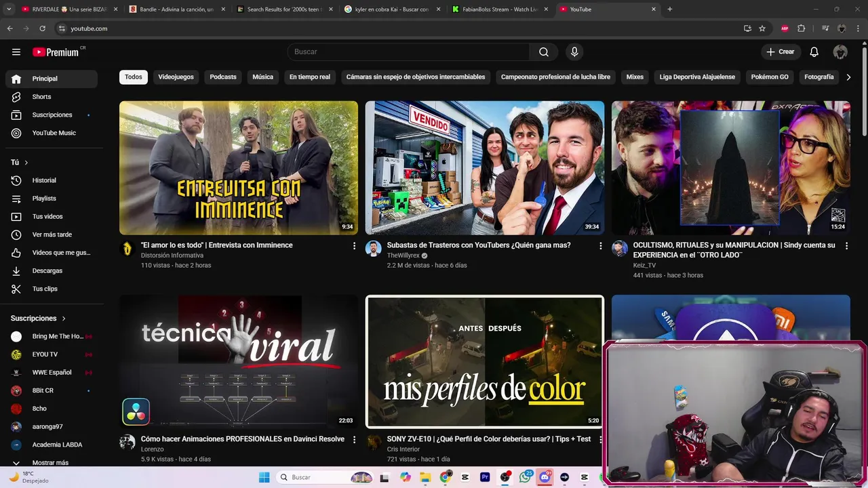Open Playlists in the sidebar
Screen dimensions: 868x488
tap(52, 199)
